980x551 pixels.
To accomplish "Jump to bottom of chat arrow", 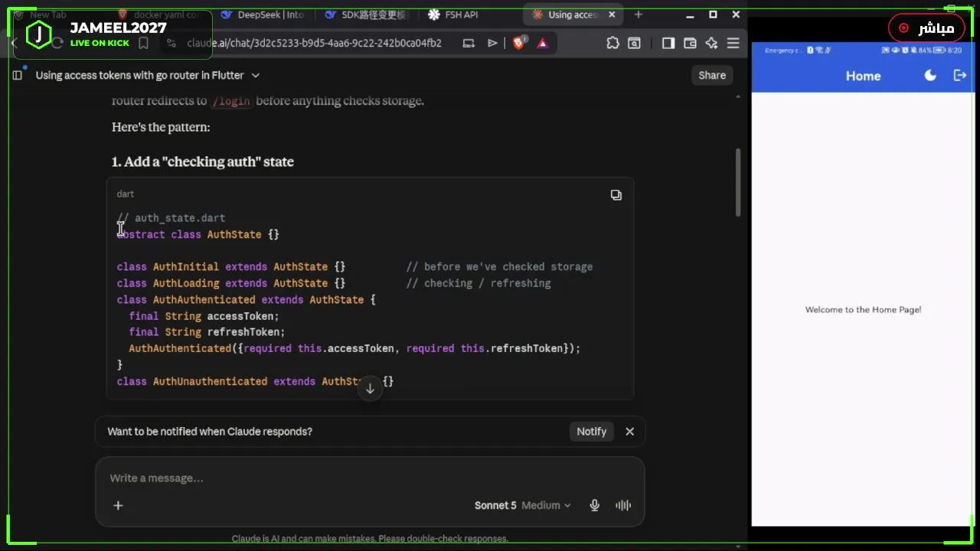I will click(x=370, y=389).
